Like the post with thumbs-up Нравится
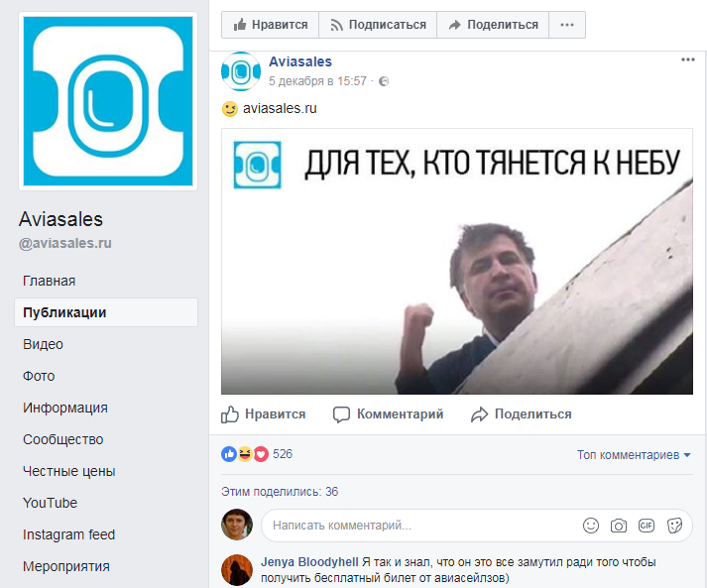 pos(264,414)
